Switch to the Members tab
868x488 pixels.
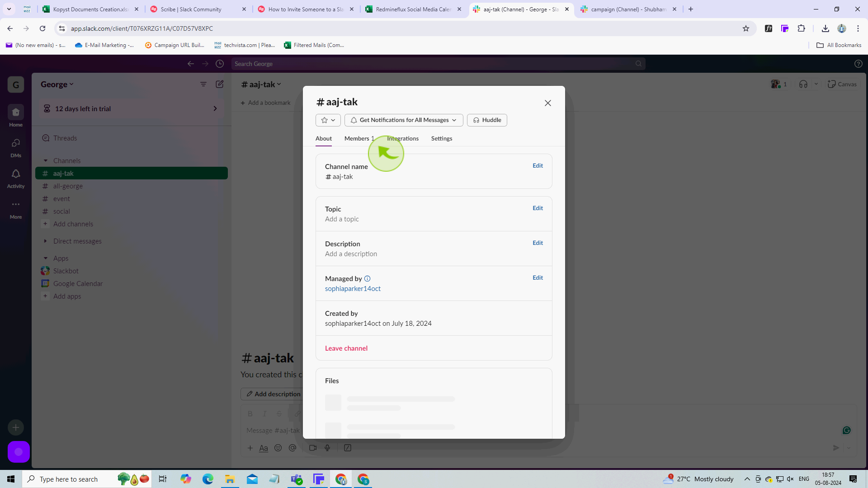coord(359,139)
